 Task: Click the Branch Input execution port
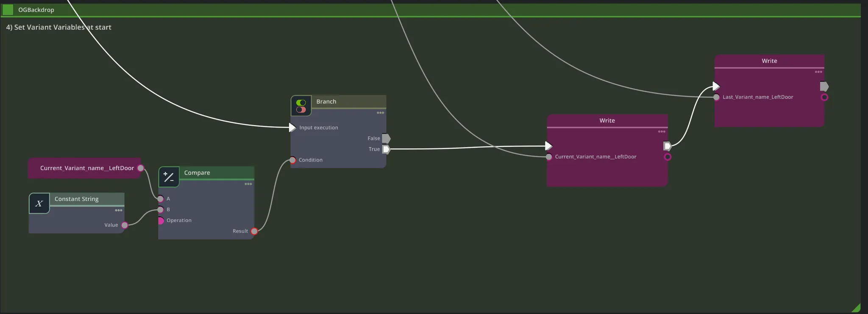coord(292,127)
